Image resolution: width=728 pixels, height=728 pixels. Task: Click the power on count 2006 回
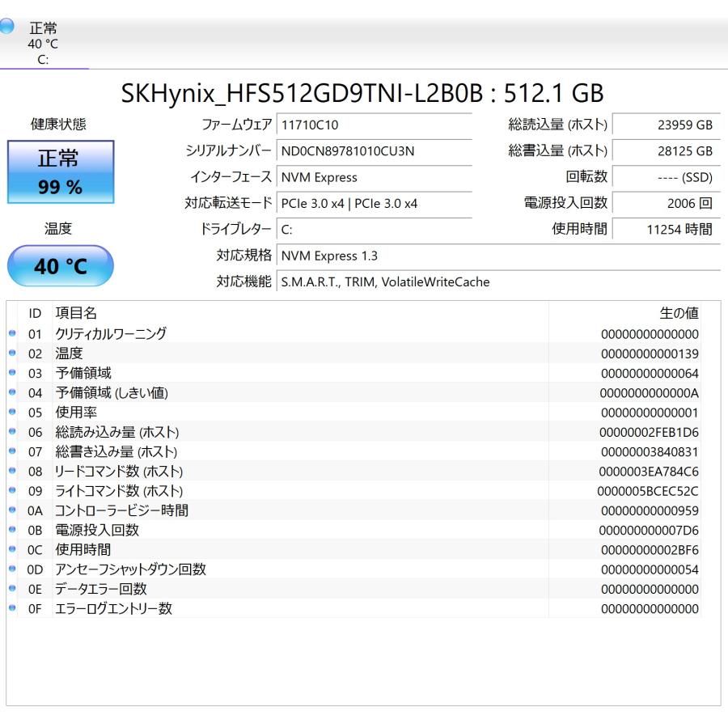click(667, 203)
